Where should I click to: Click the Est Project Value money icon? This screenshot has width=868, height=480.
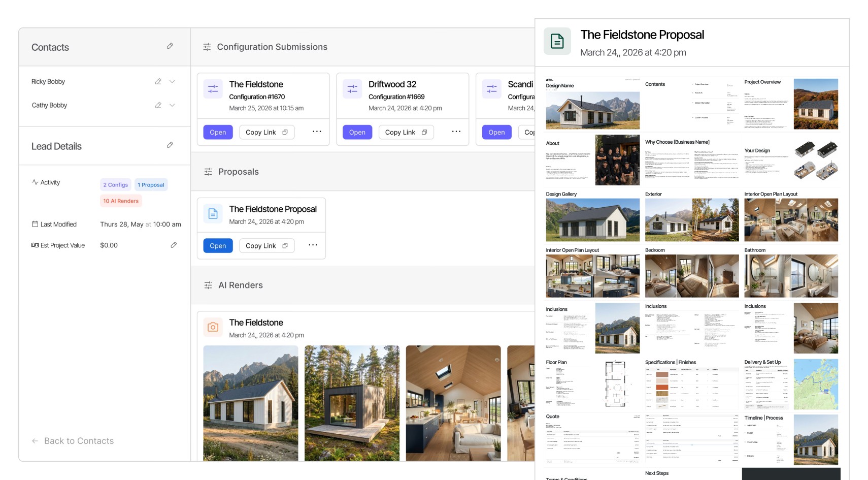coord(35,245)
